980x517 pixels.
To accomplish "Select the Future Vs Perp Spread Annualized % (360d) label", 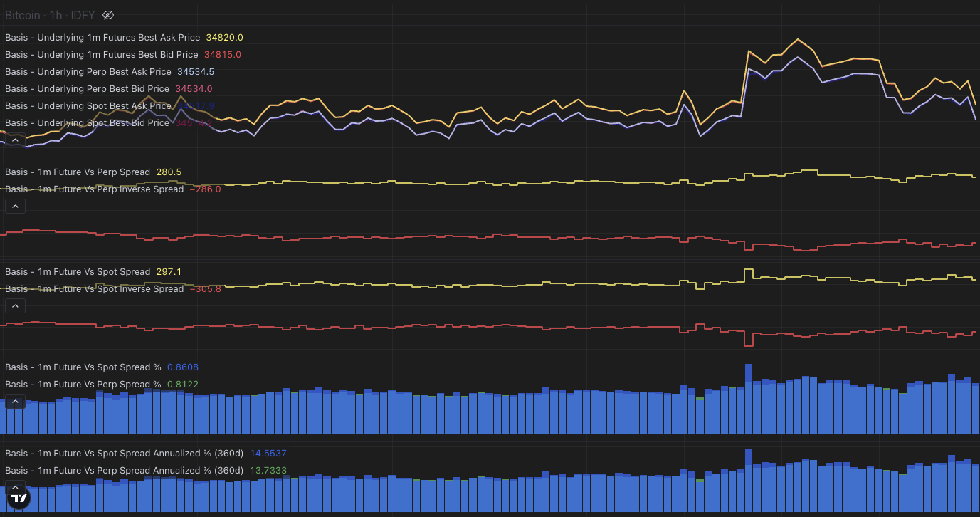I will [x=125, y=470].
